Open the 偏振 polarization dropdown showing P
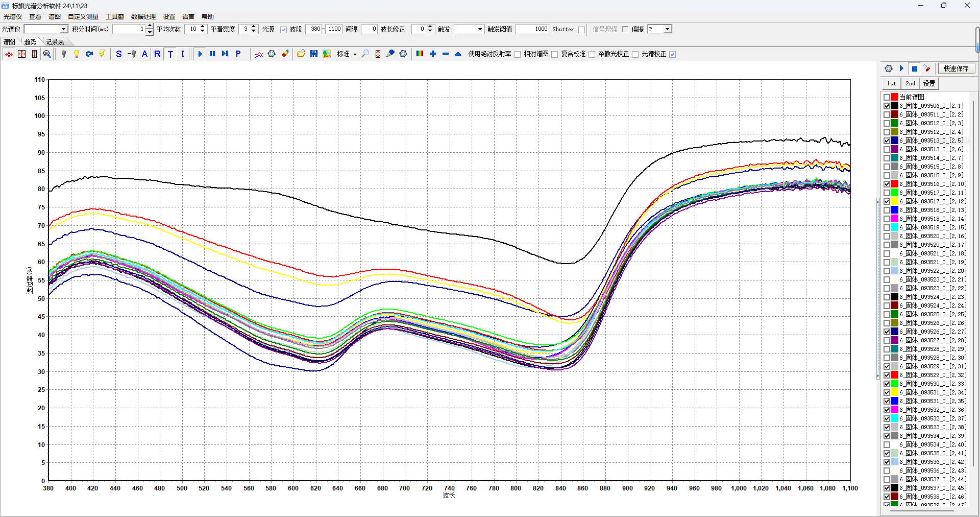This screenshot has width=980, height=517. pos(667,29)
